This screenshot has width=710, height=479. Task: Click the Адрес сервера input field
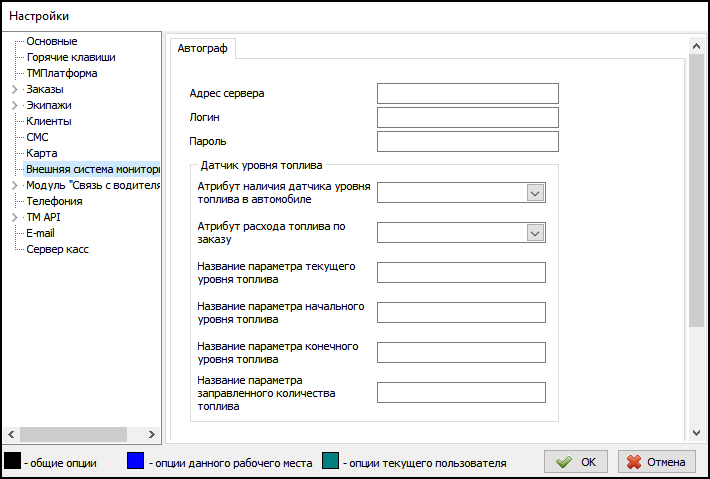point(467,94)
